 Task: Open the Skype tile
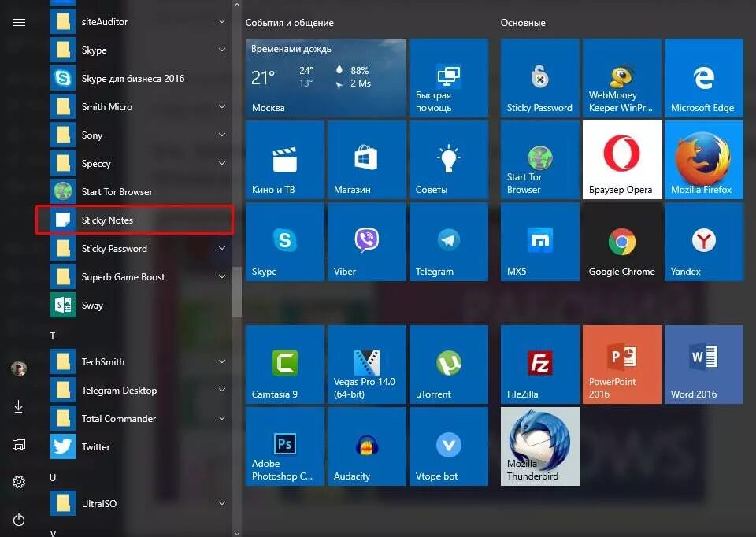(285, 242)
